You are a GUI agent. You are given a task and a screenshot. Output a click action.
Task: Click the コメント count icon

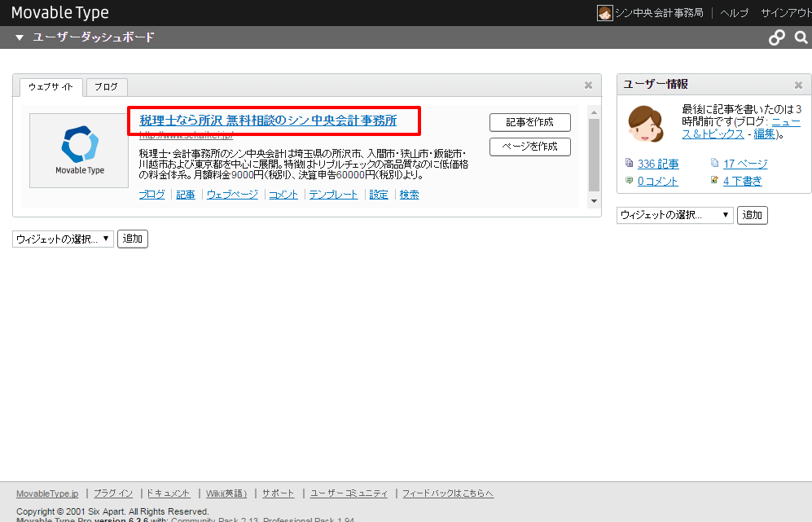tap(630, 180)
